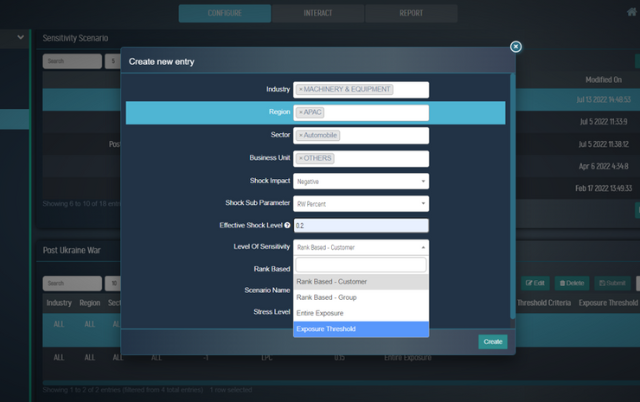Image resolution: width=640 pixels, height=402 pixels.
Task: Pick the Entire Exposure option
Action: tap(361, 313)
